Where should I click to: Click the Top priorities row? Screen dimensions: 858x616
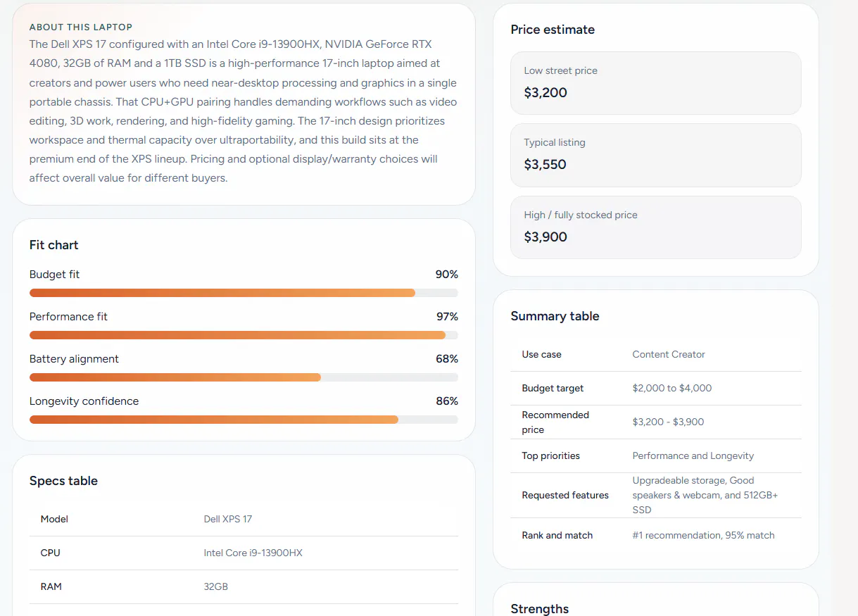tap(656, 456)
